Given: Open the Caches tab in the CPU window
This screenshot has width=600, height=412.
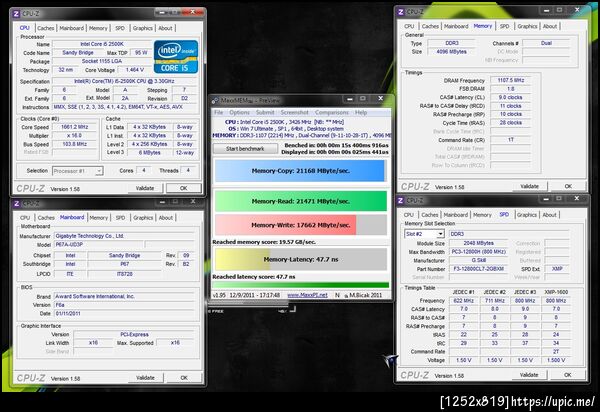Looking at the screenshot, I should point(46,28).
